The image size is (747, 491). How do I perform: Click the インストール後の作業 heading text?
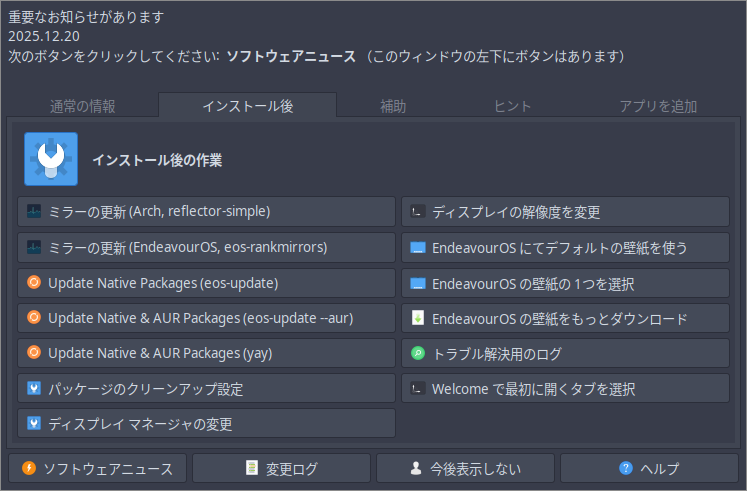click(157, 160)
